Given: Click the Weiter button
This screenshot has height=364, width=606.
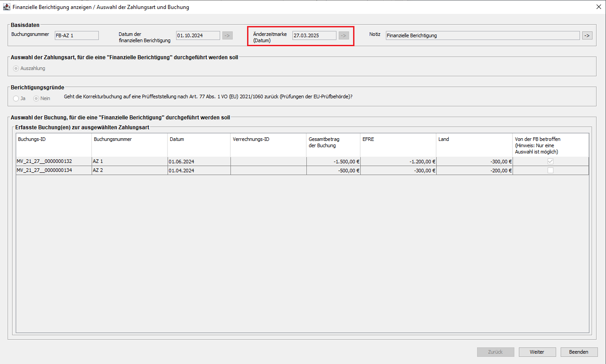Looking at the screenshot, I should 537,352.
